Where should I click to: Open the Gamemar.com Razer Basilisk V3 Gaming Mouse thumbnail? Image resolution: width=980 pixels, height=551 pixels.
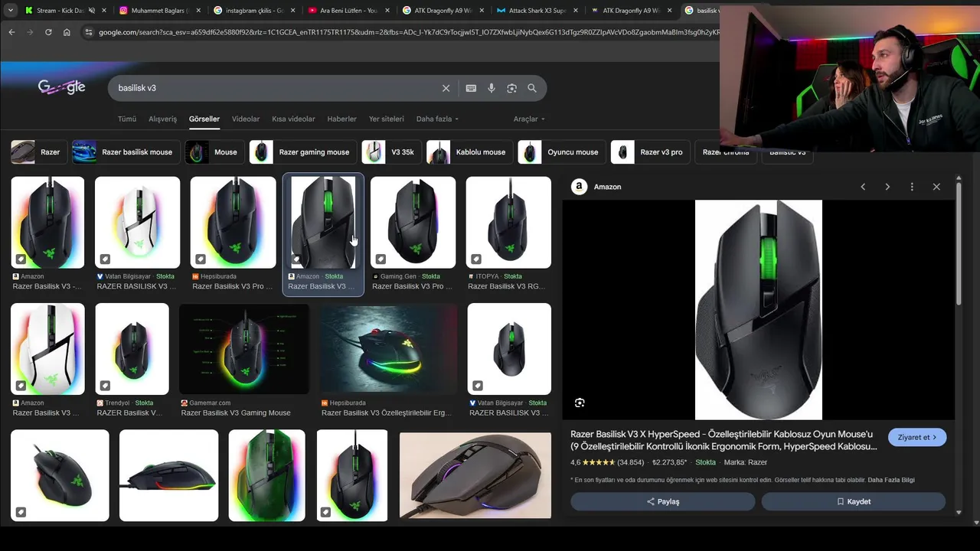click(244, 349)
